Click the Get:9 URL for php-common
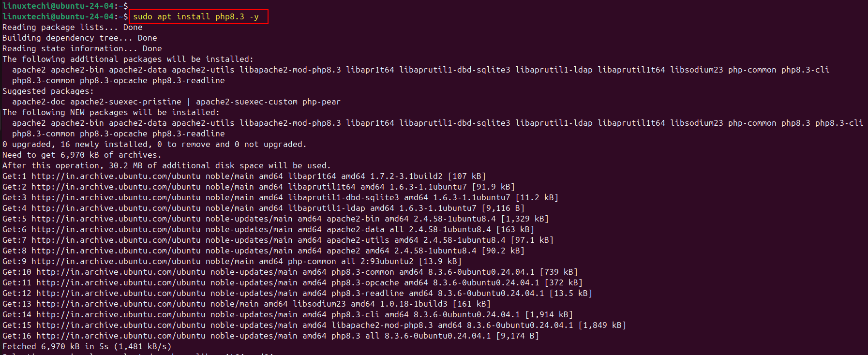Screen dimensions: 868x355 click(x=116, y=261)
